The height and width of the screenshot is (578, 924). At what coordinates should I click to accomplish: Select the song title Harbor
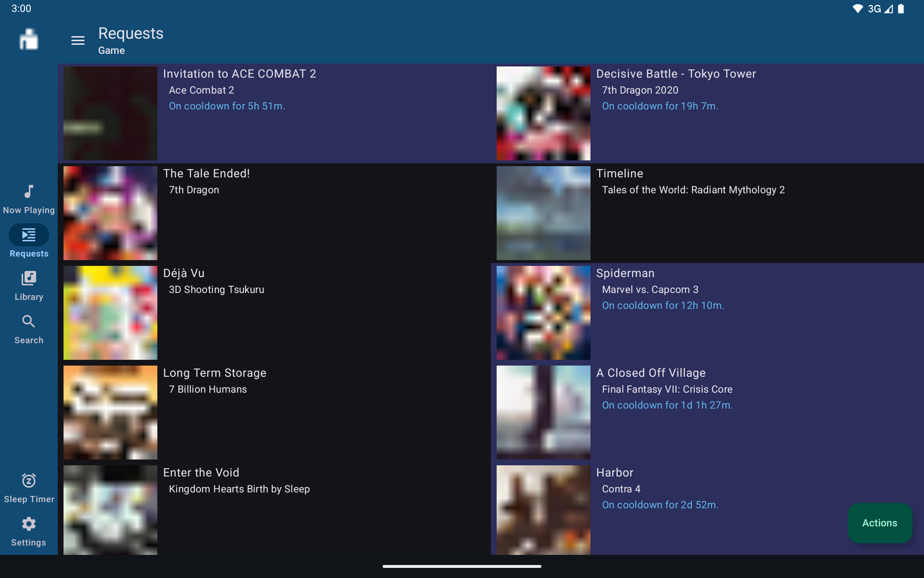coord(615,473)
